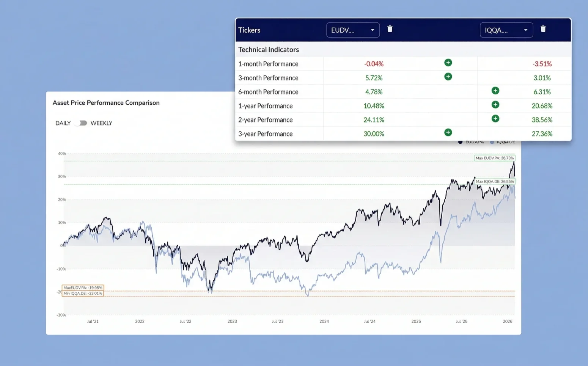Viewport: 588px width, 366px height.
Task: Delete the EUDV ticker using its trash icon
Action: pyautogui.click(x=390, y=29)
